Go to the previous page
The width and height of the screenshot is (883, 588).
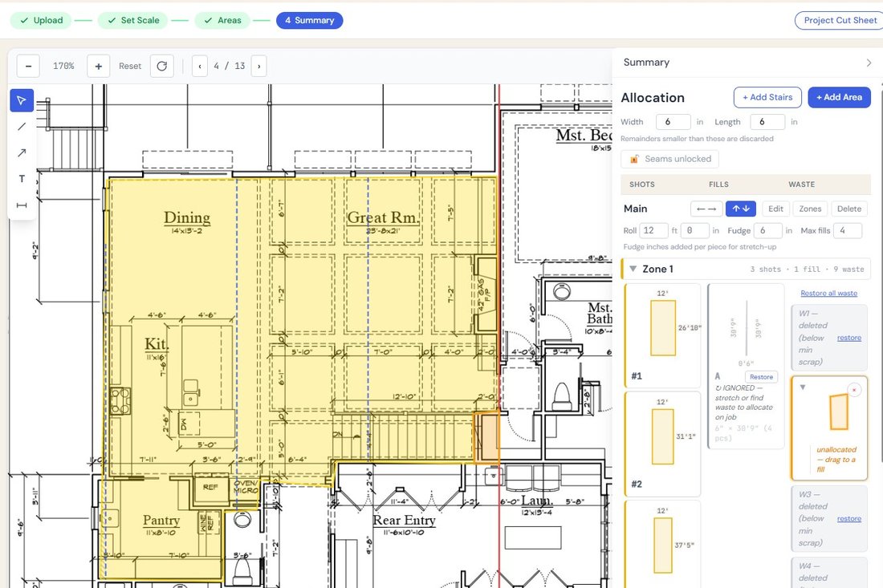(200, 67)
